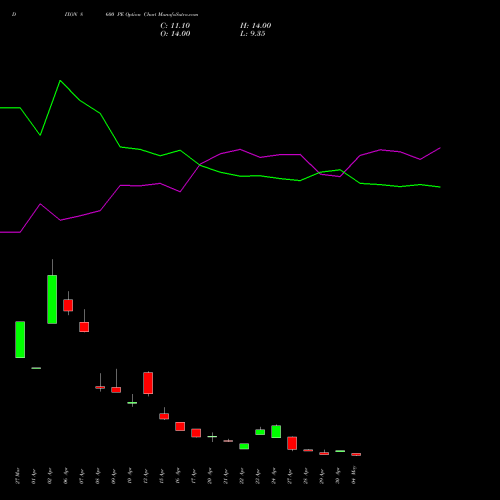Select the 01 Apr date label

34,476
